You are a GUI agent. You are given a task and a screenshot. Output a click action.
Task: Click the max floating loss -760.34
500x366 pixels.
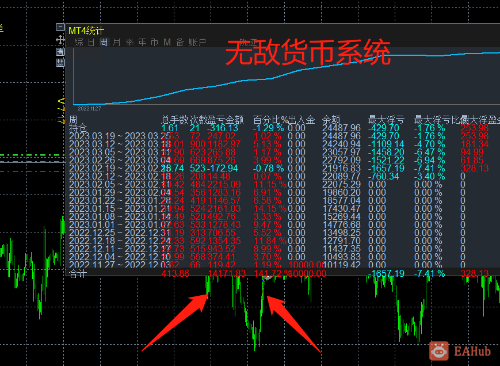coord(384,176)
